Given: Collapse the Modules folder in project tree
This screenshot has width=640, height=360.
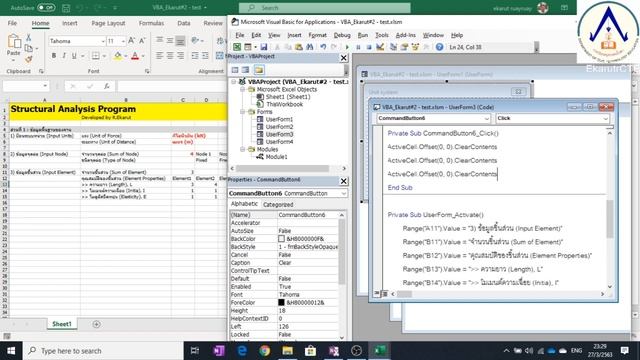Looking at the screenshot, I should point(242,149).
